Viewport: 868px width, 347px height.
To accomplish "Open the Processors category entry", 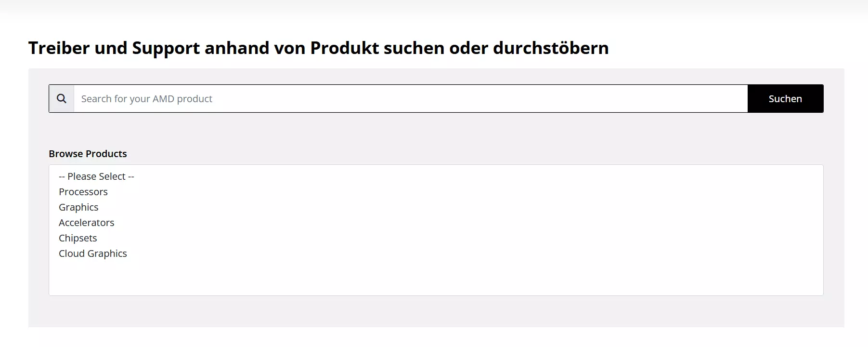I will click(x=436, y=192).
